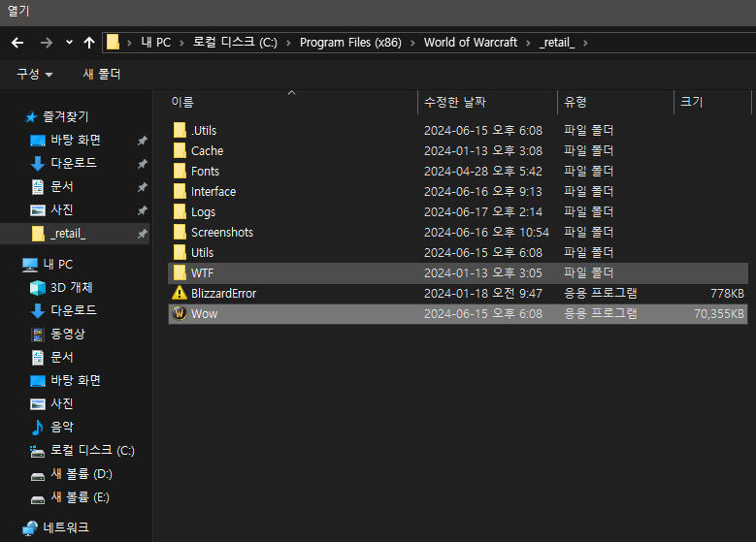The image size is (756, 542).
Task: Select 네트워크 in navigation pane
Action: [56, 527]
